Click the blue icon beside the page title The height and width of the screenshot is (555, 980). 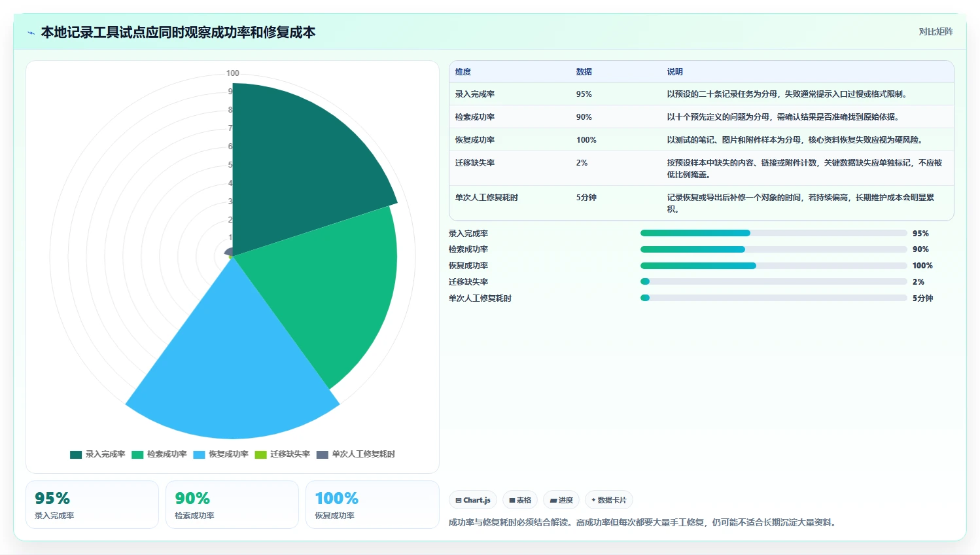(31, 33)
